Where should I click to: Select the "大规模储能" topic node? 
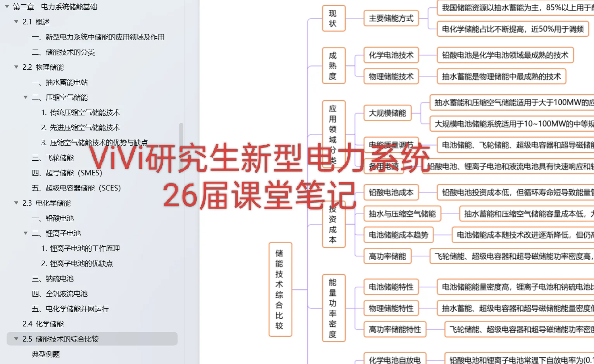tap(387, 113)
